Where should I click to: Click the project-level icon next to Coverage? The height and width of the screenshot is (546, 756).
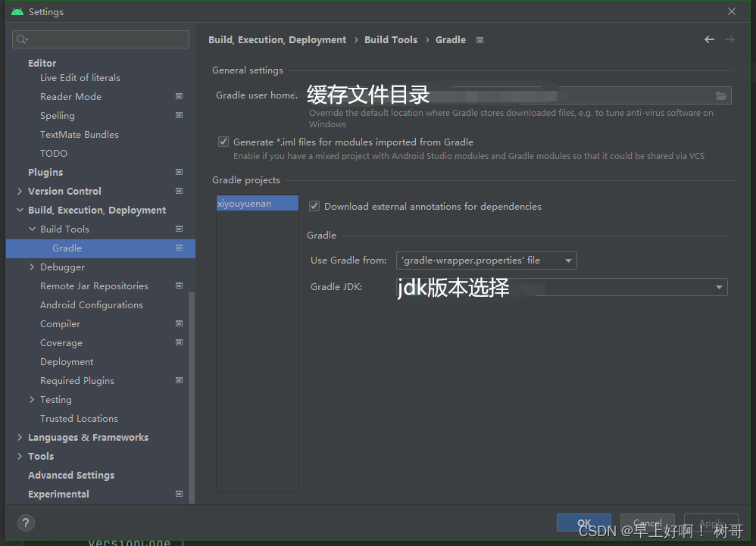[179, 342]
